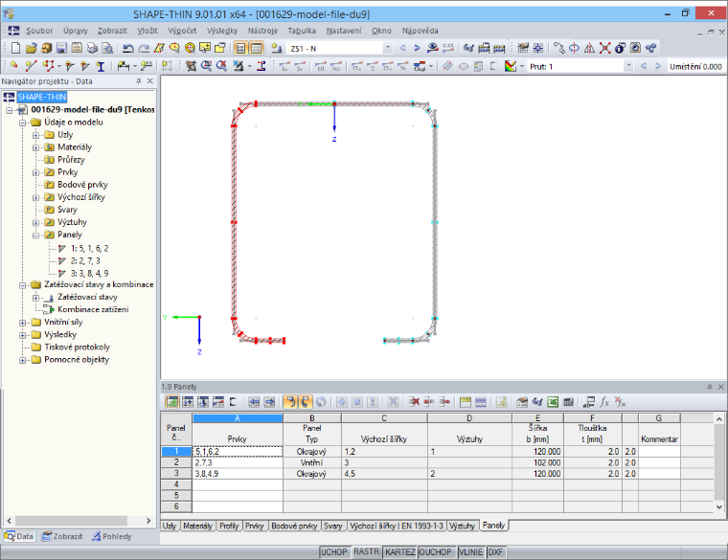Viewport: 728px width, 560px height.
Task: Switch to the Uzly table tab
Action: click(170, 526)
